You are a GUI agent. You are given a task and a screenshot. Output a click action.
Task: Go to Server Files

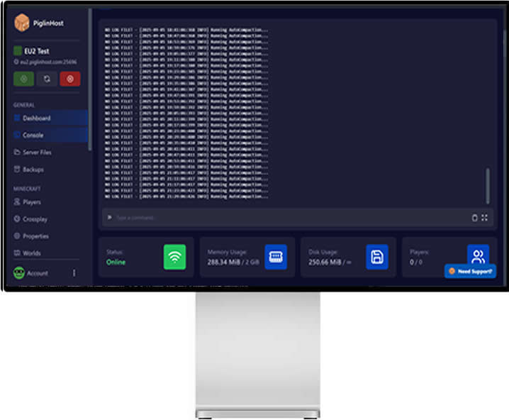(x=33, y=152)
